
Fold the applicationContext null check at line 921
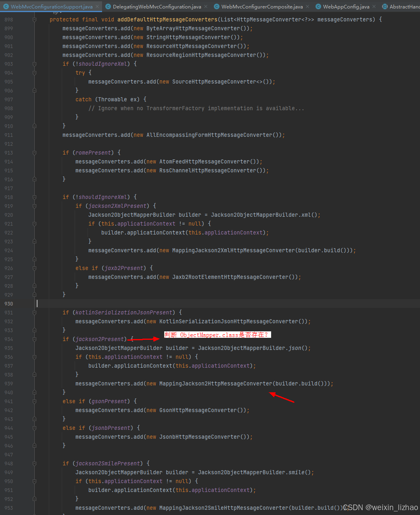34,224
